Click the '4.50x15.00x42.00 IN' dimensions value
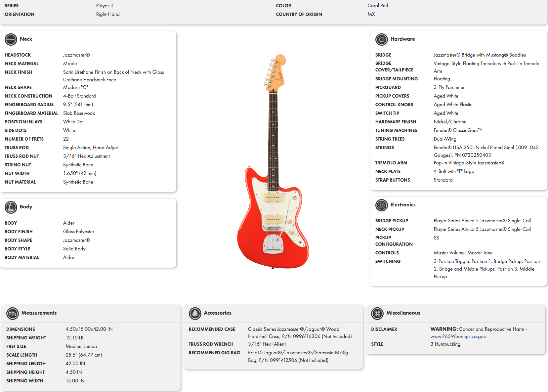This screenshot has height=392, width=548. tap(89, 329)
